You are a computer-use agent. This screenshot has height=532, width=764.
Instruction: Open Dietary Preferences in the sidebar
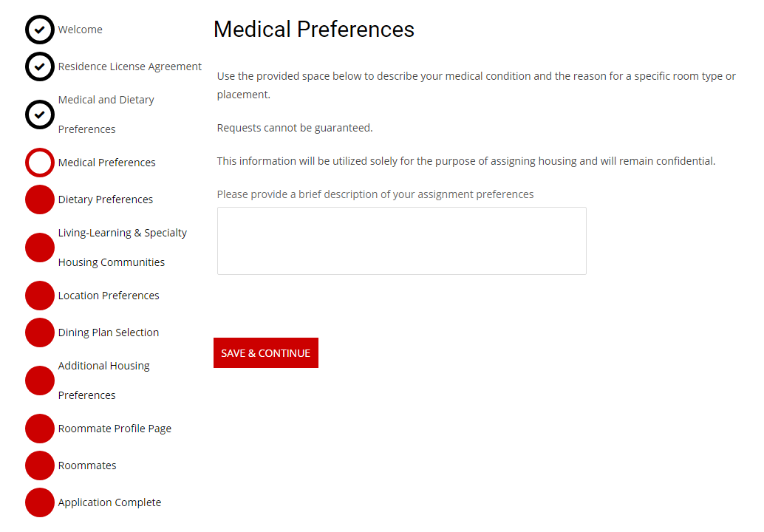(x=106, y=199)
